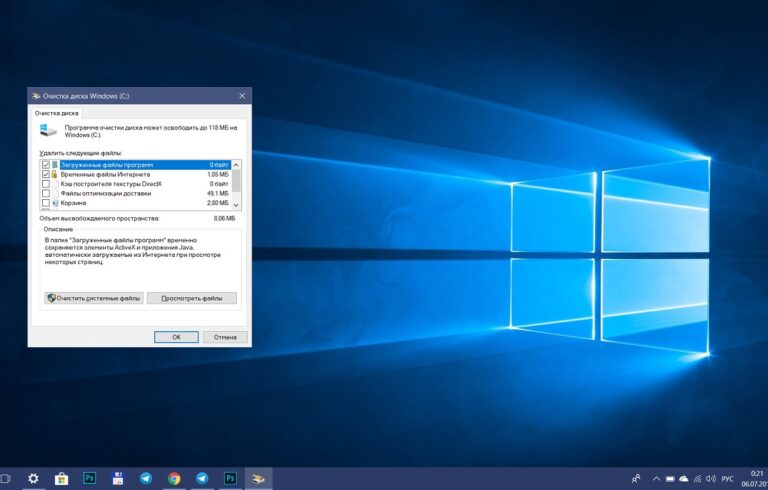Click the Отмена button
The height and width of the screenshot is (490, 768).
[x=225, y=337]
